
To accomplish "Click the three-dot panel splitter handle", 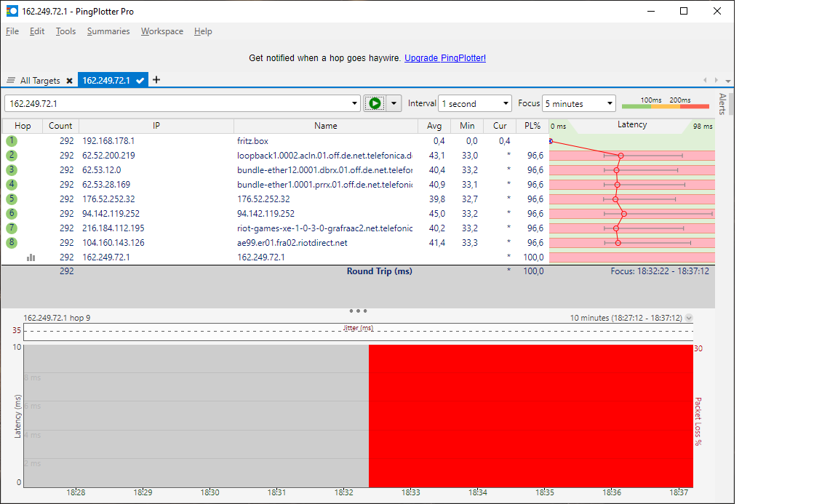I will (x=358, y=311).
